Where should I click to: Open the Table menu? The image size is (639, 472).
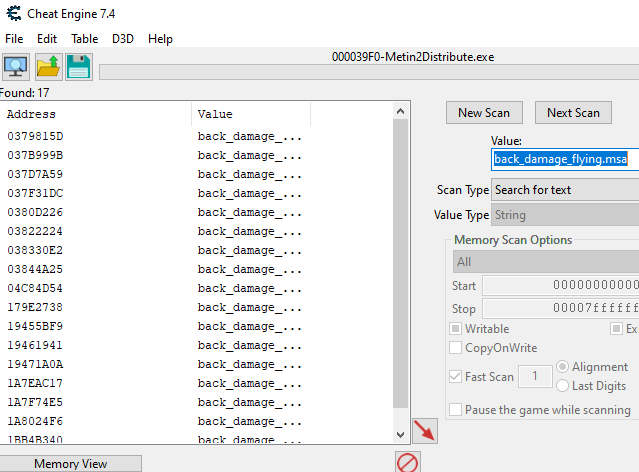pyautogui.click(x=84, y=39)
